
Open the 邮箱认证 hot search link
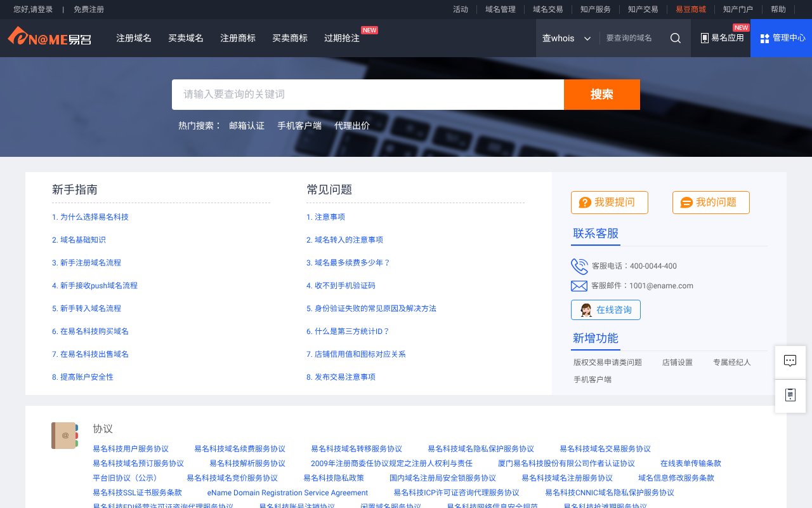(246, 125)
